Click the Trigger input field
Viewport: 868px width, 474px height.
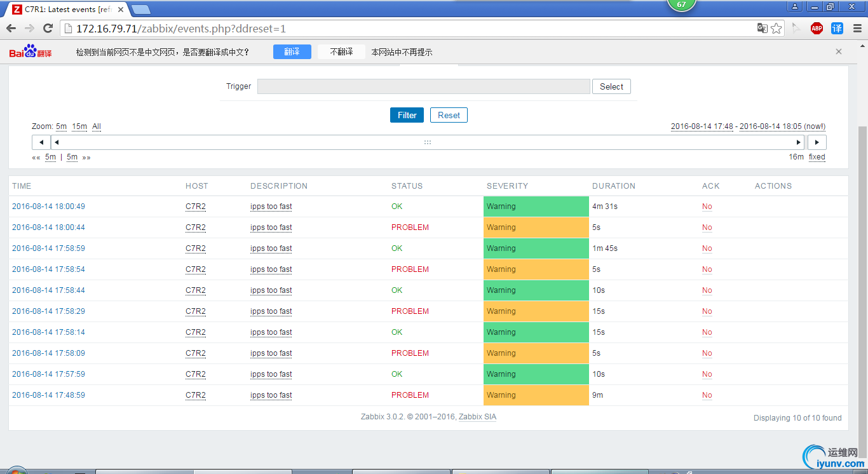(x=423, y=86)
